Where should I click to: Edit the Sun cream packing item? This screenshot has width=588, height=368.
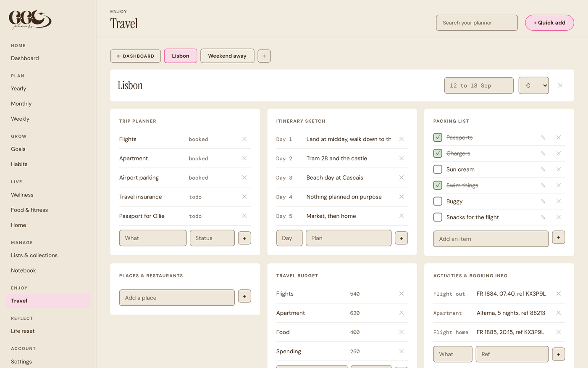(x=543, y=169)
